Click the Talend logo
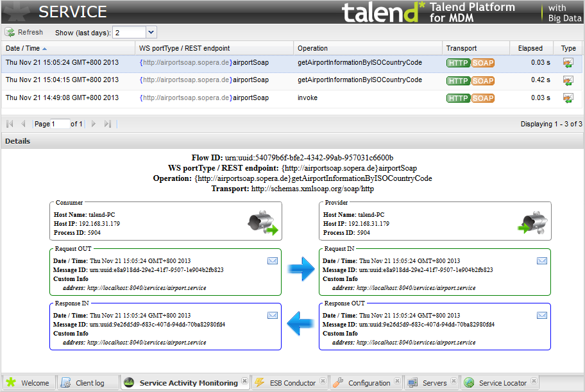Image resolution: width=585 pixels, height=392 pixels. click(384, 12)
